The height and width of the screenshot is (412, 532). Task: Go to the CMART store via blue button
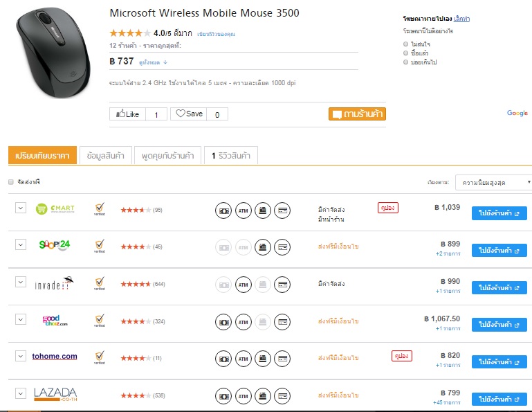499,214
